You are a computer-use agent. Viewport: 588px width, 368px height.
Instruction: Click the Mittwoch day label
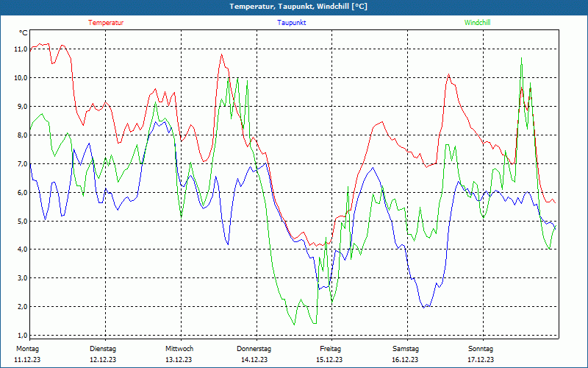point(179,349)
